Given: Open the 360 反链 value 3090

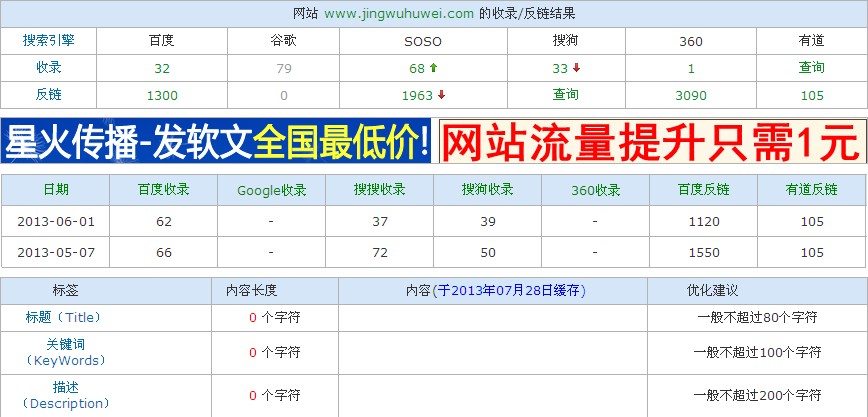Looking at the screenshot, I should point(691,96).
